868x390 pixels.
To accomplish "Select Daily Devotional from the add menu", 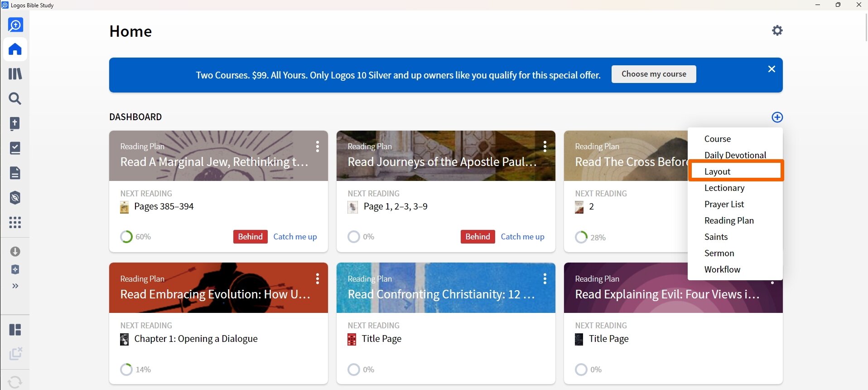I will (x=735, y=155).
